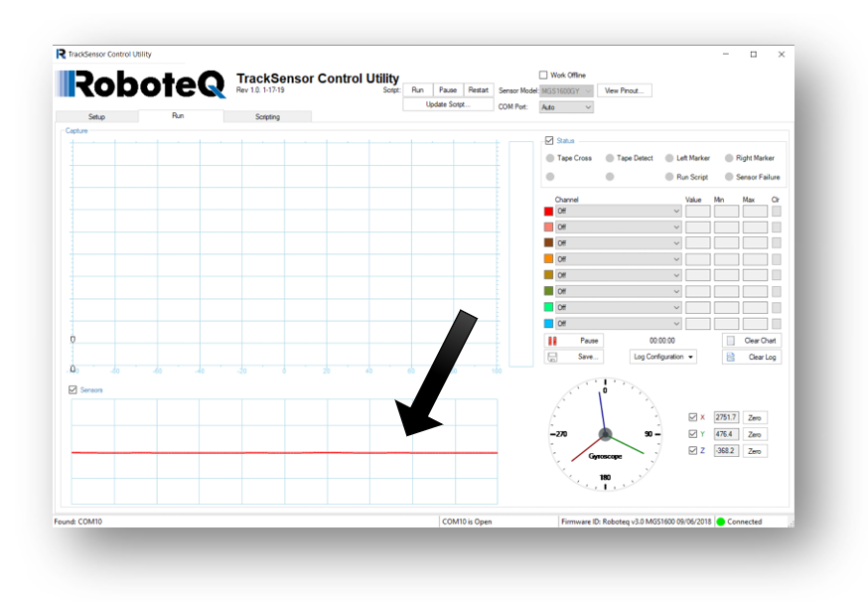Image resolution: width=868 pixels, height=602 pixels.
Task: Click the green Connected status indicator
Action: pos(720,522)
